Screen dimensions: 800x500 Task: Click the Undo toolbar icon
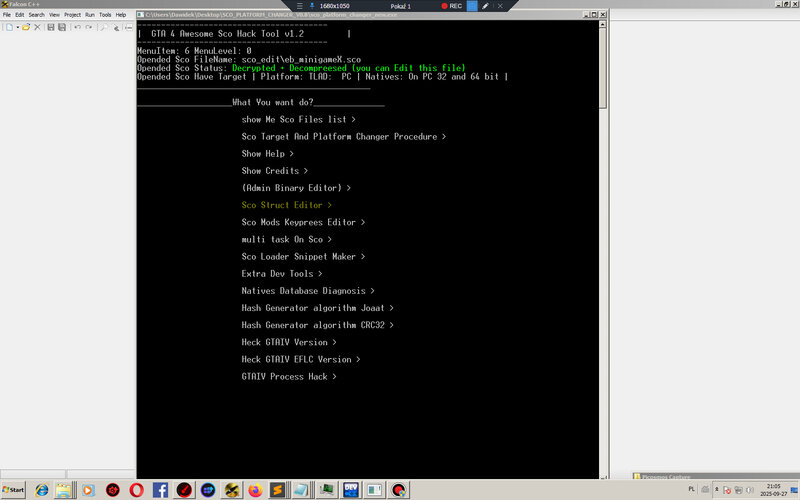click(x=78, y=27)
